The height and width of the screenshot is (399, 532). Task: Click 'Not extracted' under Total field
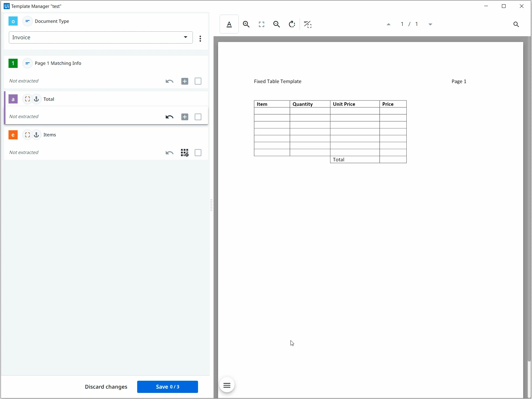click(x=24, y=117)
